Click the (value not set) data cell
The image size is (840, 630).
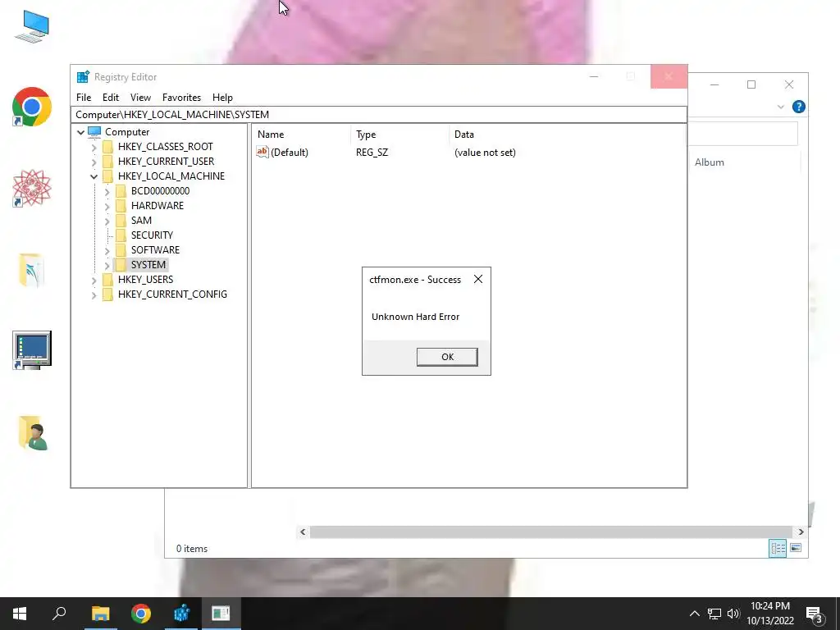coord(485,153)
